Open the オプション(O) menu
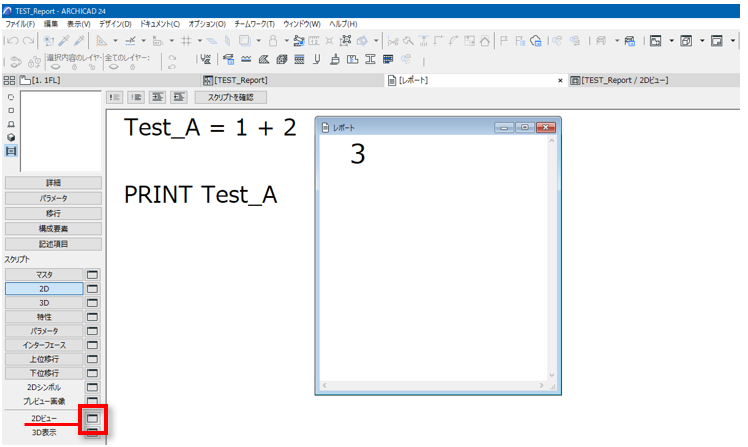Screen dimensions: 748x447 click(x=207, y=24)
